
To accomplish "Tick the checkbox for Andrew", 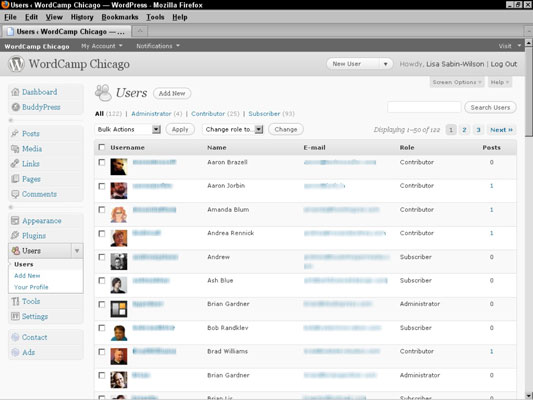I will (101, 257).
